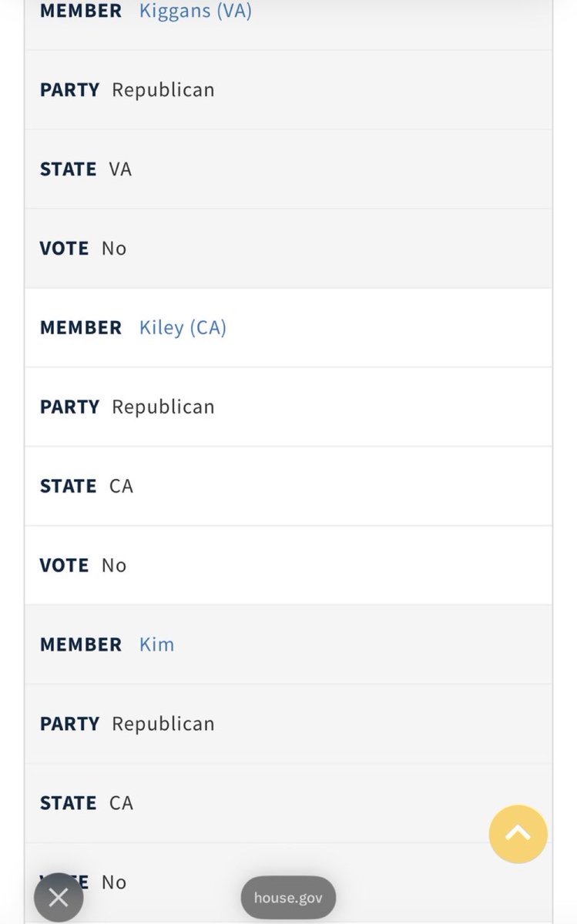
Task: Select the No vote under Kiggans
Action: coord(114,249)
